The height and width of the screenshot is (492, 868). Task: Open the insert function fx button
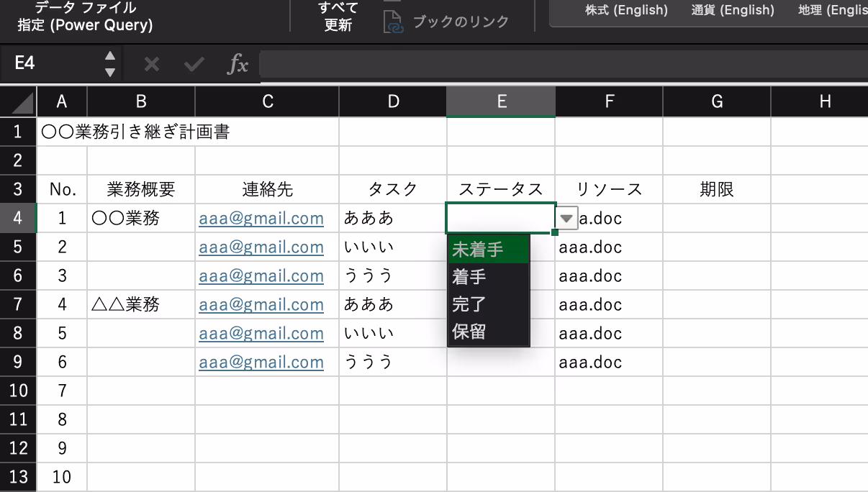coord(238,64)
